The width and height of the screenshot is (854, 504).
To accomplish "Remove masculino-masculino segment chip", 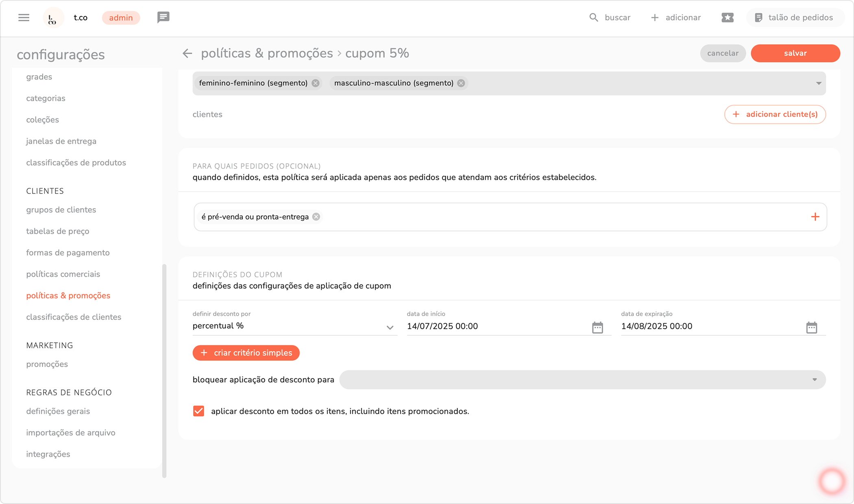I will click(461, 83).
